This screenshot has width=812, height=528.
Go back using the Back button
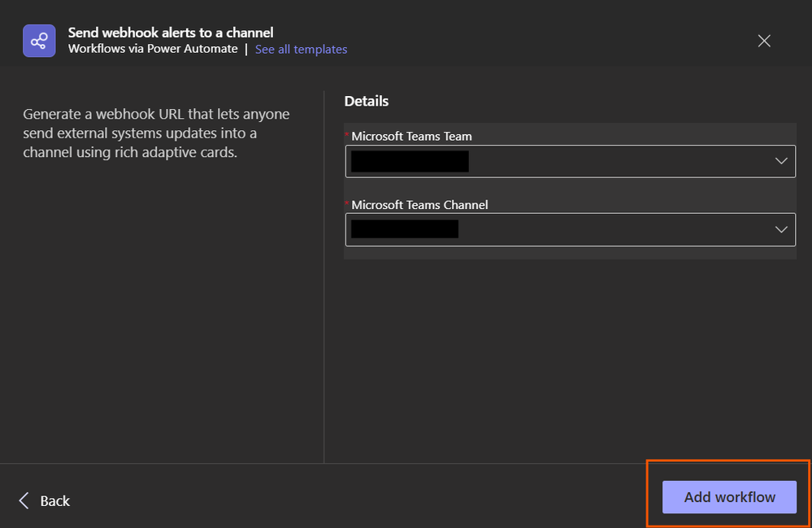tap(45, 500)
